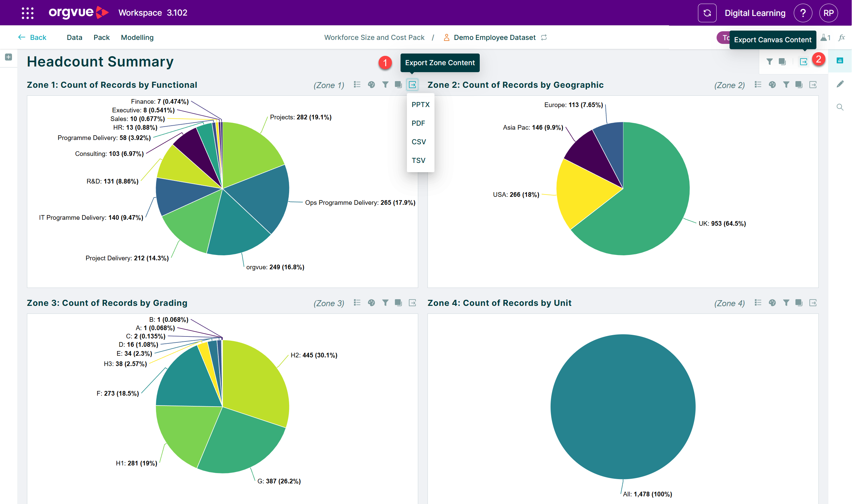Click the Zone 4 export icon
852x504 pixels.
pyautogui.click(x=813, y=303)
